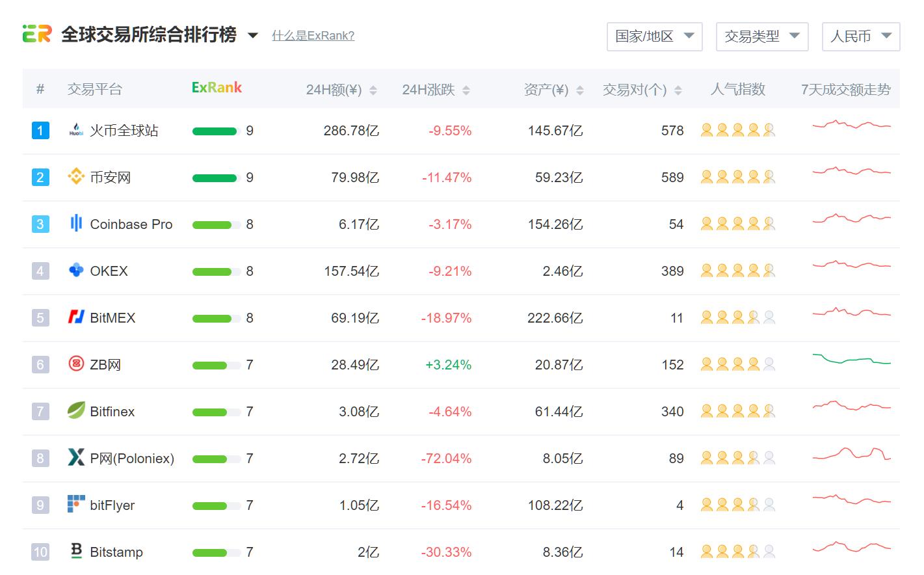Image resolution: width=924 pixels, height=575 pixels.
Task: Click the ExRank ER logo icon
Action: click(37, 34)
